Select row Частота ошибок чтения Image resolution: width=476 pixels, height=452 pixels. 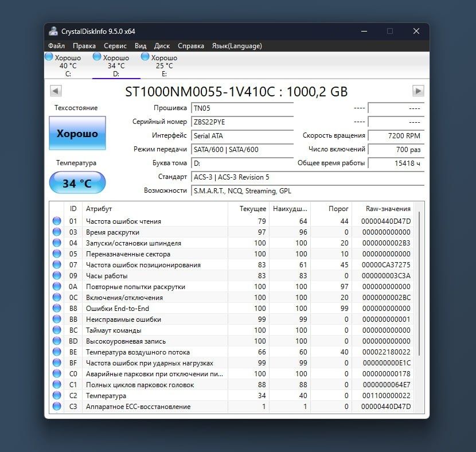click(232, 221)
